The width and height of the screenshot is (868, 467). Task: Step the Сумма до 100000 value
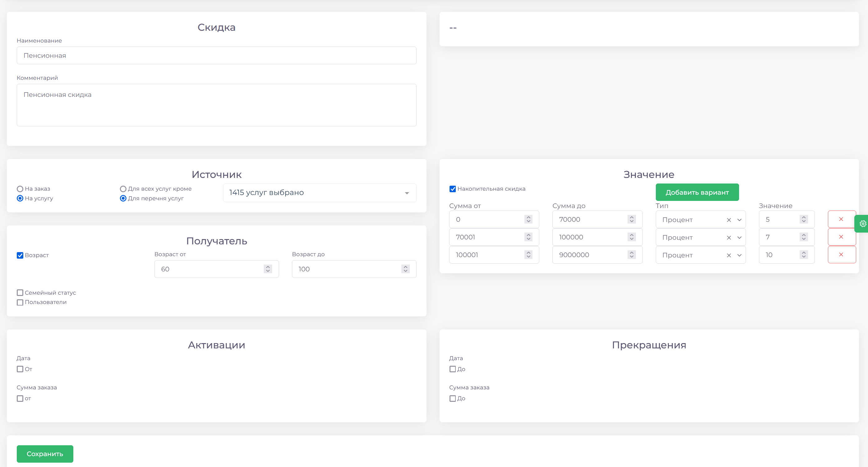pos(632,237)
